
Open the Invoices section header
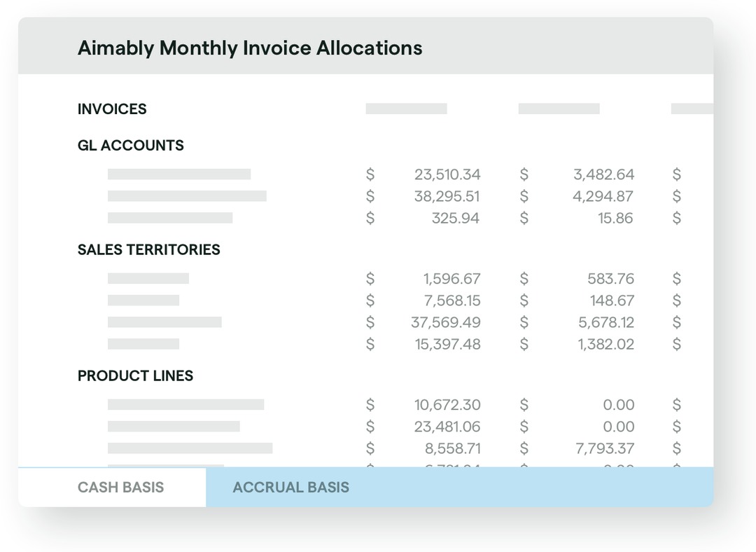tap(112, 109)
